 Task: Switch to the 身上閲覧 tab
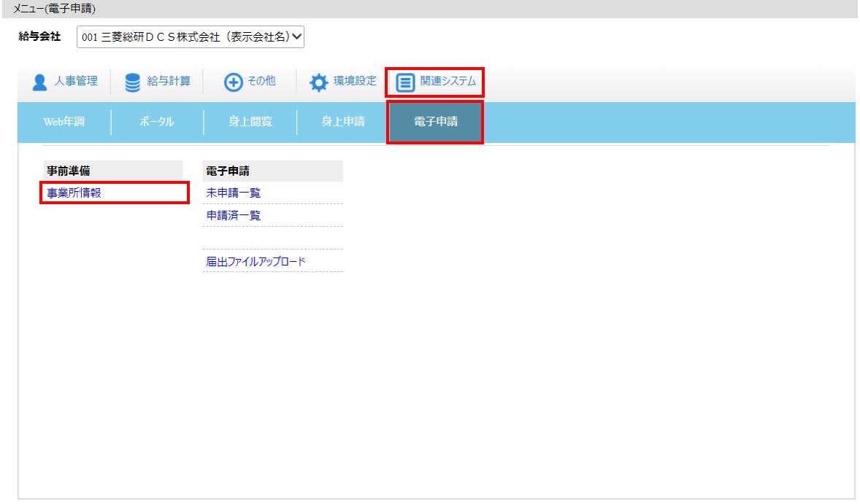click(250, 122)
